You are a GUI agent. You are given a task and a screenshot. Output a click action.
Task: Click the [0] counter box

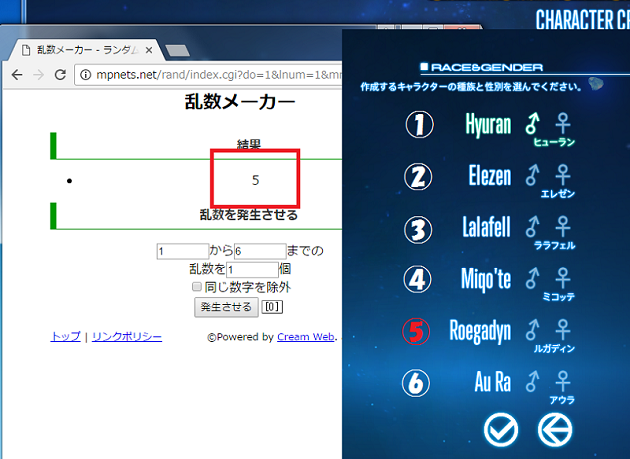point(272,307)
